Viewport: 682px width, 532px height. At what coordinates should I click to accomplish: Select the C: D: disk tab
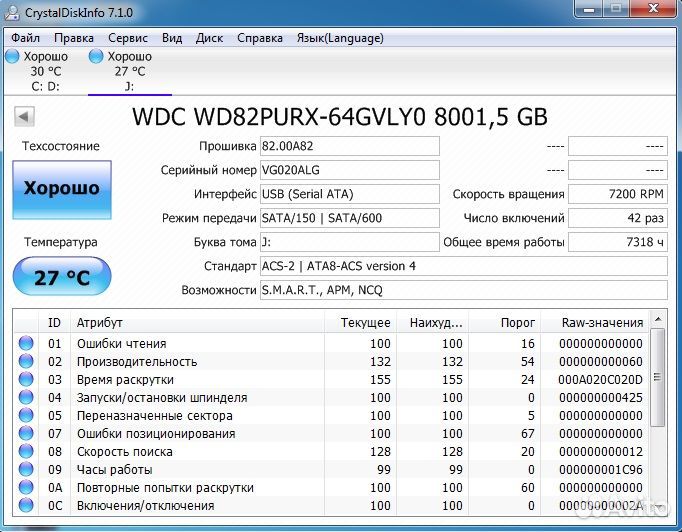45,71
